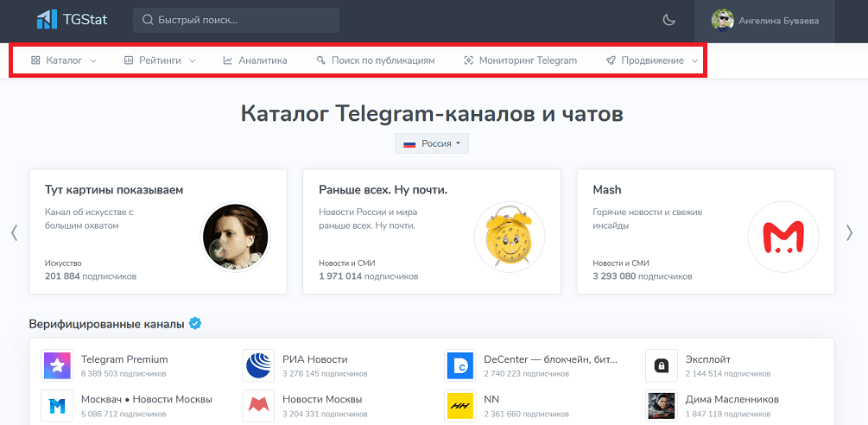This screenshot has width=868, height=425.
Task: Click the Russian flag icon
Action: [x=409, y=144]
